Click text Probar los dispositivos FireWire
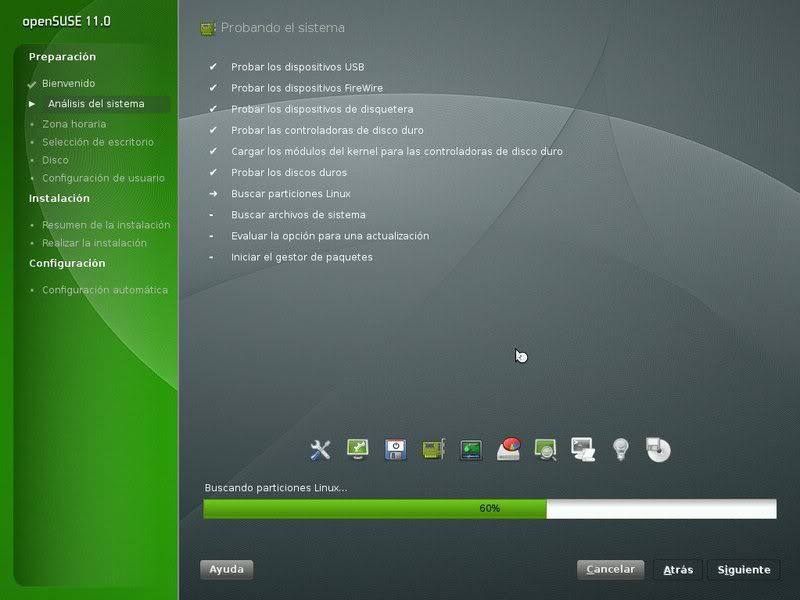Image resolution: width=800 pixels, height=600 pixels. coord(307,88)
